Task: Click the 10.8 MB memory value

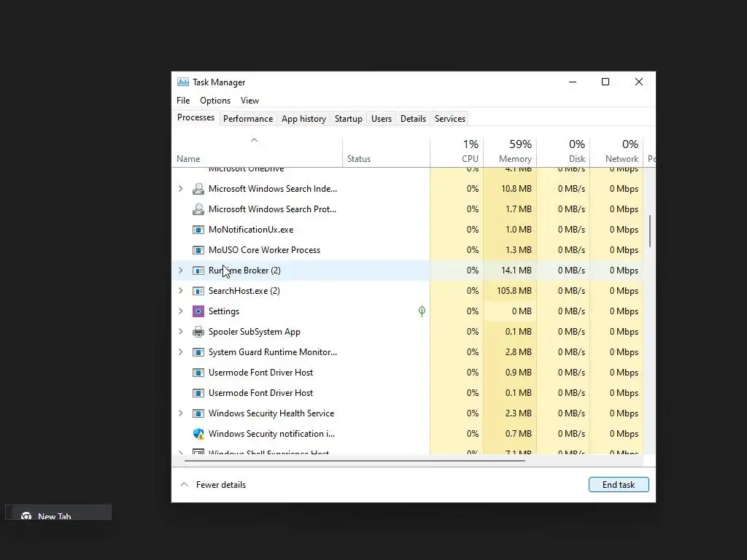Action: 516,189
